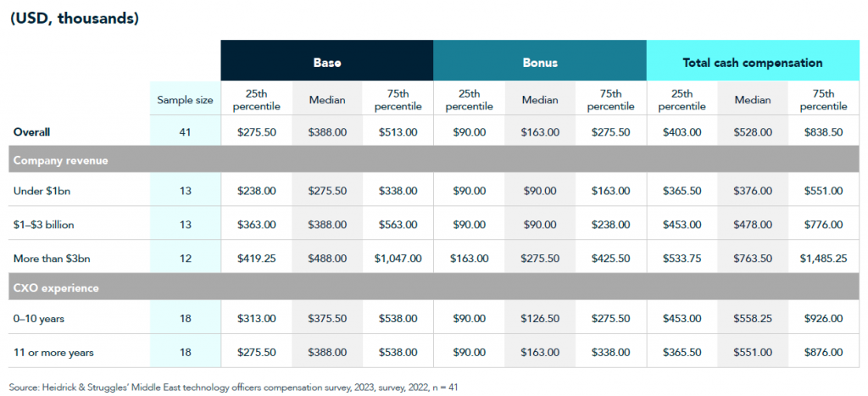The height and width of the screenshot is (396, 868).
Task: Click the $1,485.25 total compensation cell
Action: (x=824, y=258)
